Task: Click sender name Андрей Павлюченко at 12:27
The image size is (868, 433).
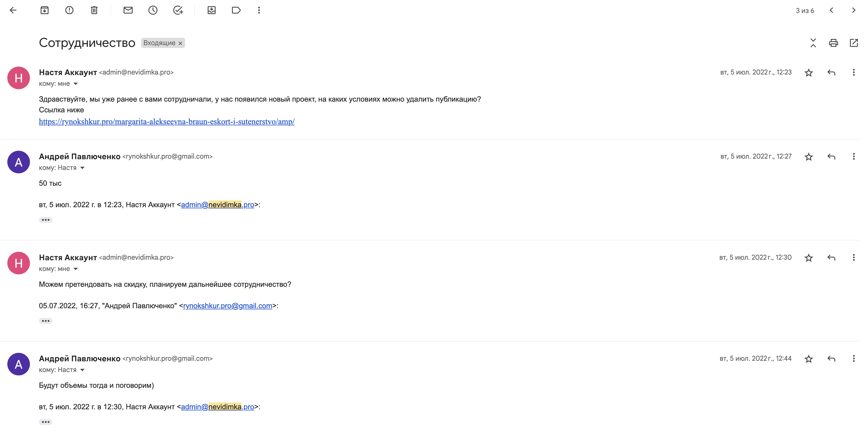Action: pyautogui.click(x=80, y=157)
